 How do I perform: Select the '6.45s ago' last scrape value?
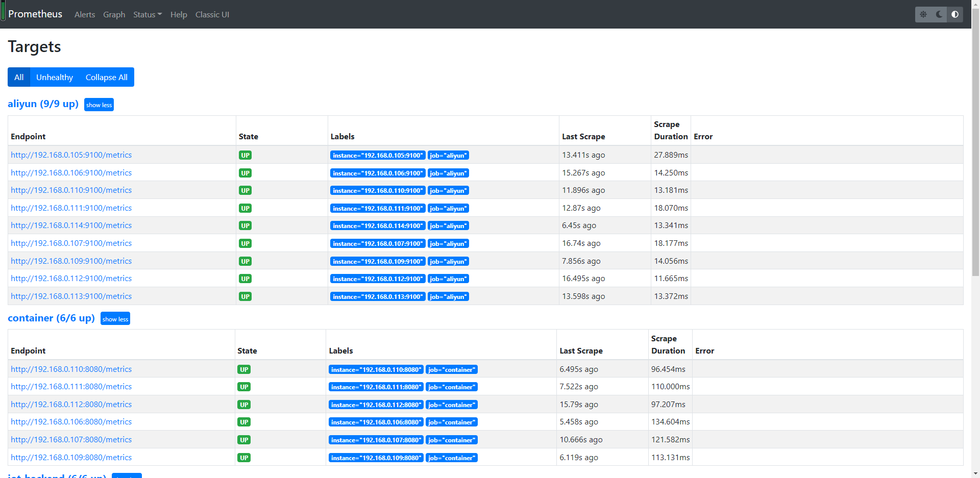coord(579,225)
